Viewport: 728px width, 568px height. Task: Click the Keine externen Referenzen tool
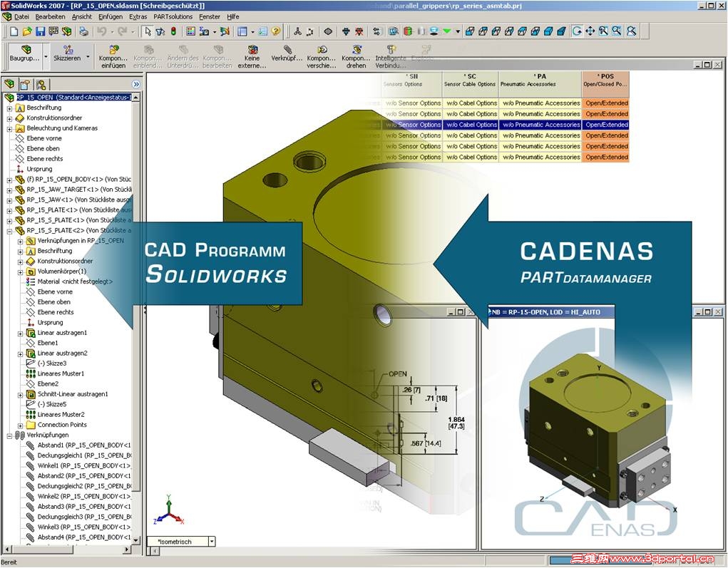click(252, 56)
